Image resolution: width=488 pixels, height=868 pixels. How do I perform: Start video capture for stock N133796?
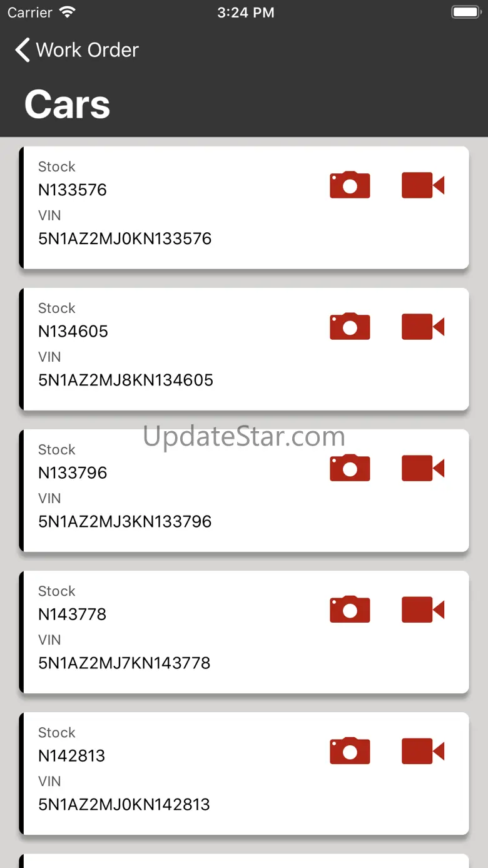tap(423, 468)
